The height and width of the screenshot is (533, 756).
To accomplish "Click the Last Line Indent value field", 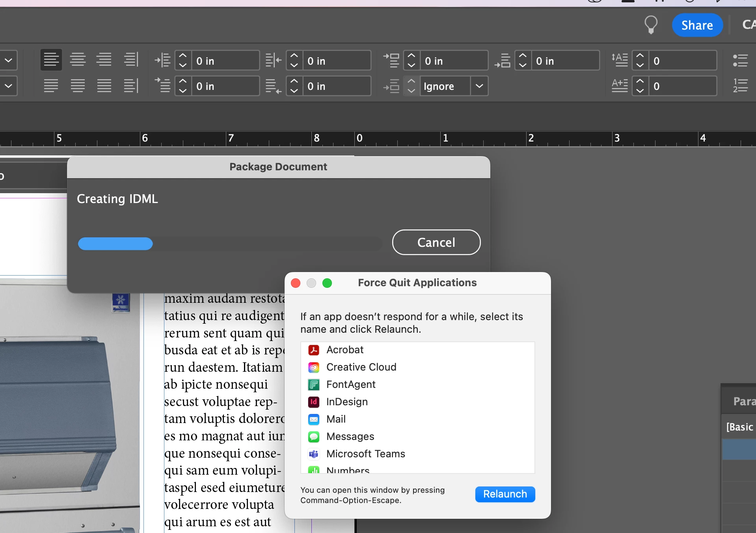I will [337, 86].
